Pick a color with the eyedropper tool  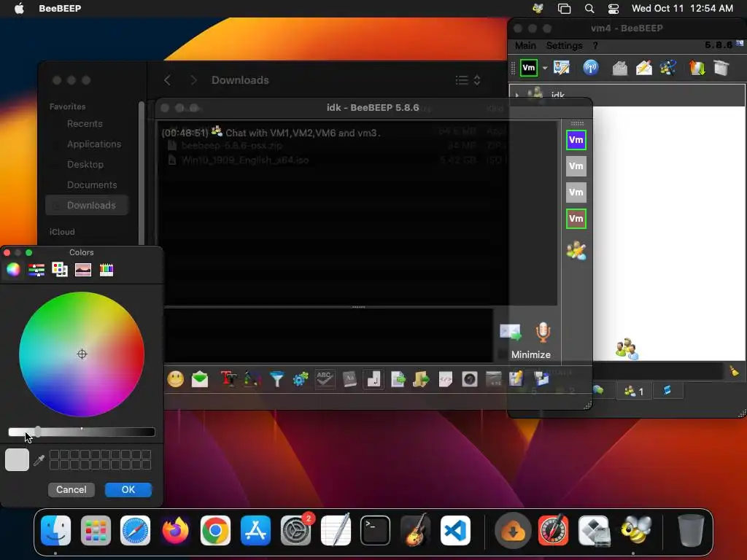[x=39, y=460]
